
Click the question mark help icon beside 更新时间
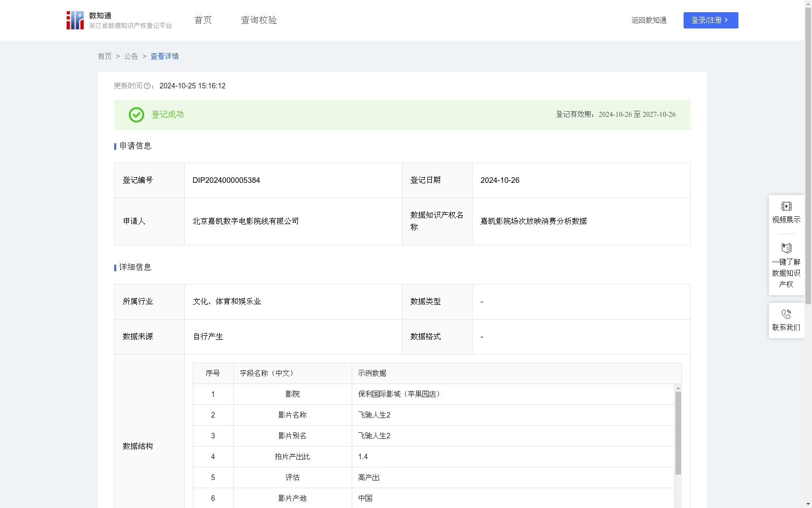pos(147,86)
